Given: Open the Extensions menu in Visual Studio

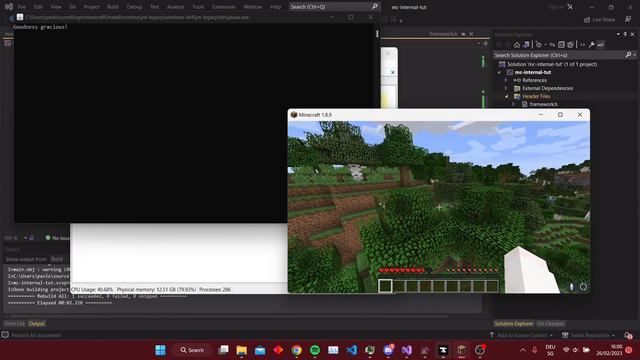Looking at the screenshot, I should tap(224, 7).
